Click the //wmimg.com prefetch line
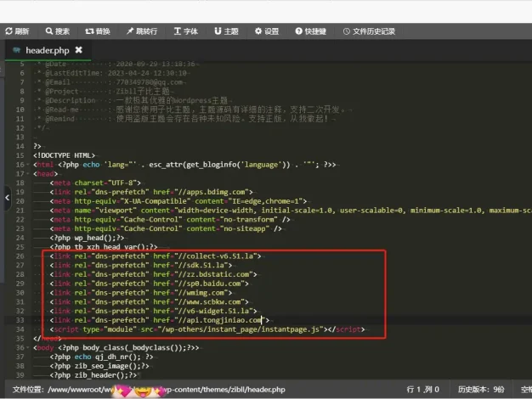Viewport: 532px width, 399px height. (141, 293)
